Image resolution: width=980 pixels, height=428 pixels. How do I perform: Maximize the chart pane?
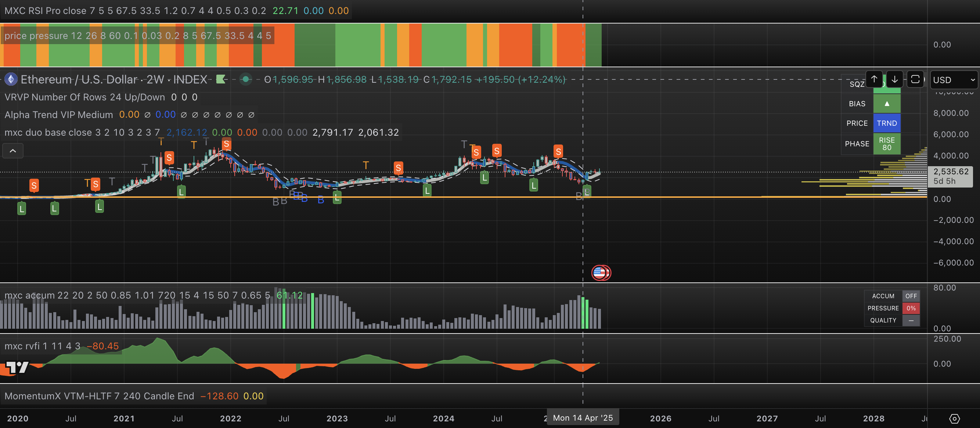coord(915,79)
